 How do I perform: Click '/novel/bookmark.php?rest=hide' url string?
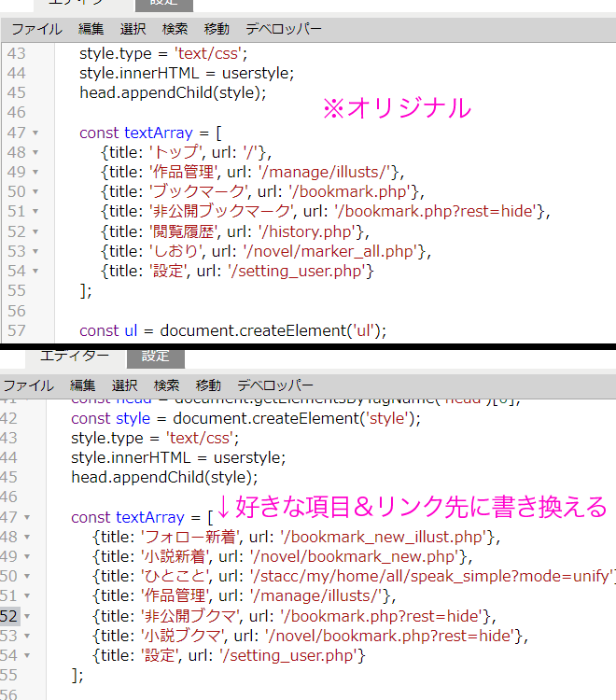[x=390, y=637]
